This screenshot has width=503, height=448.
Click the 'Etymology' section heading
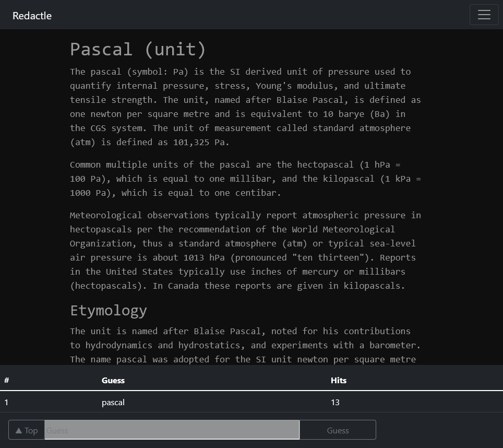(x=109, y=310)
